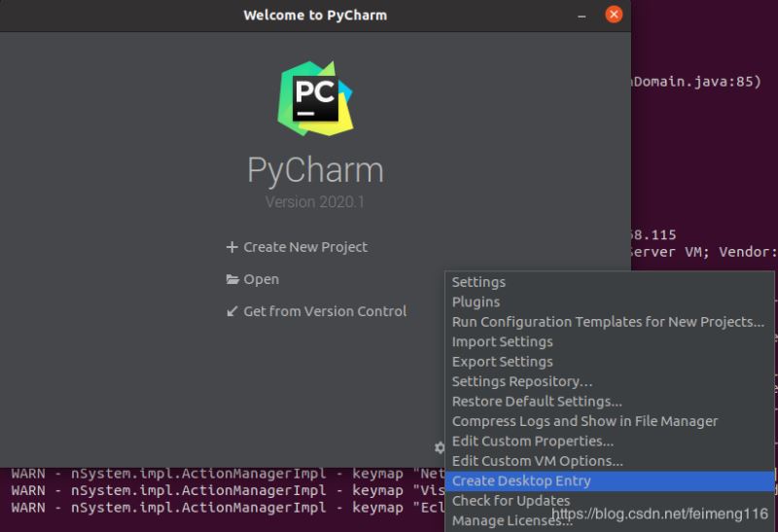Click the Welcome to PyCharm title bar

[x=314, y=15]
